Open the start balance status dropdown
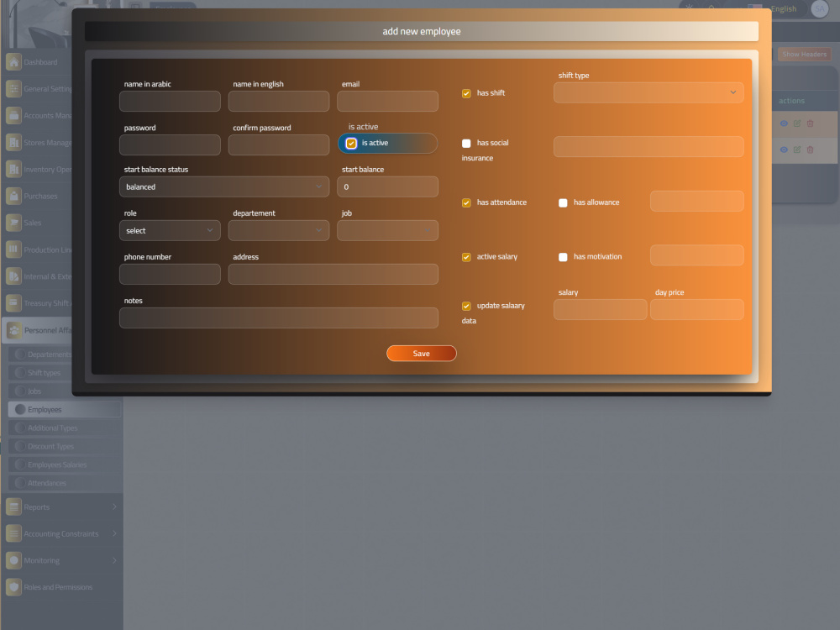840x630 pixels. pos(224,187)
